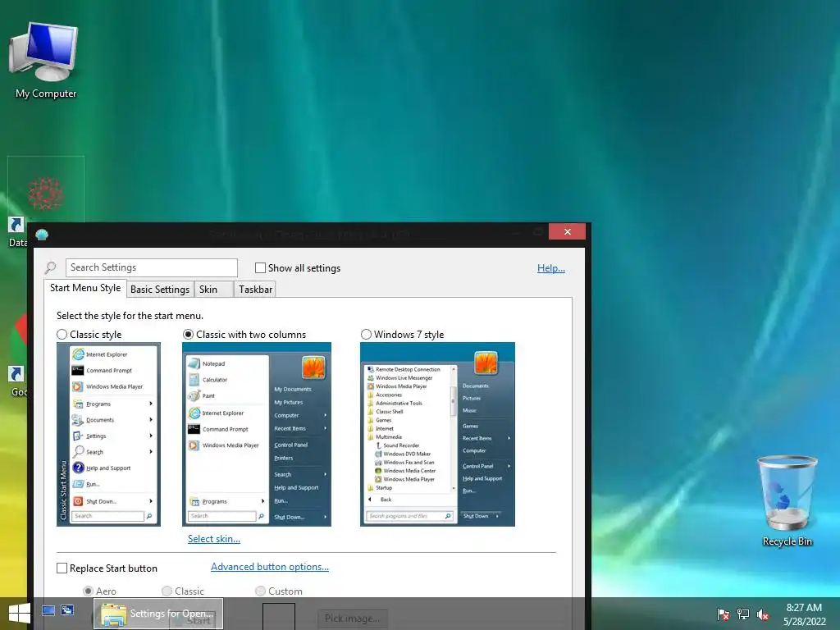Click the two columns menu preview image
Image resolution: width=840 pixels, height=630 pixels.
(257, 435)
